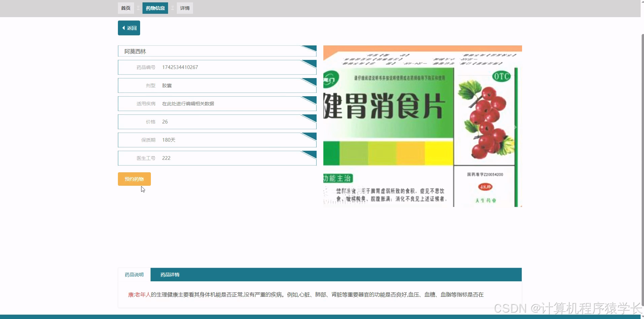This screenshot has width=644, height=319.
Task: Click the 返回 button
Action: click(x=129, y=28)
